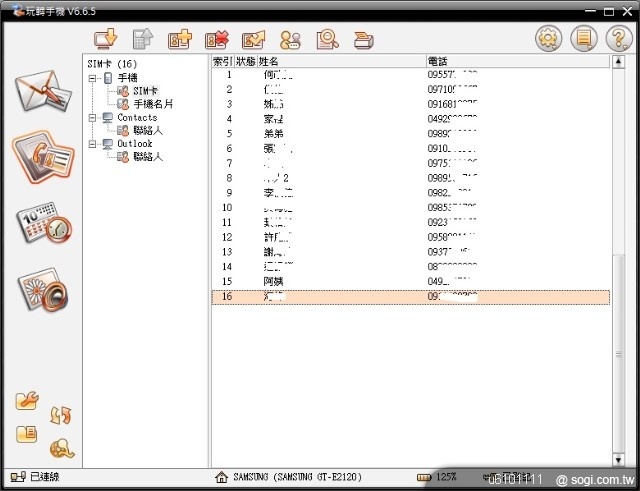Click the vertical scrollbar thumb
640x491 pixels.
[618, 353]
